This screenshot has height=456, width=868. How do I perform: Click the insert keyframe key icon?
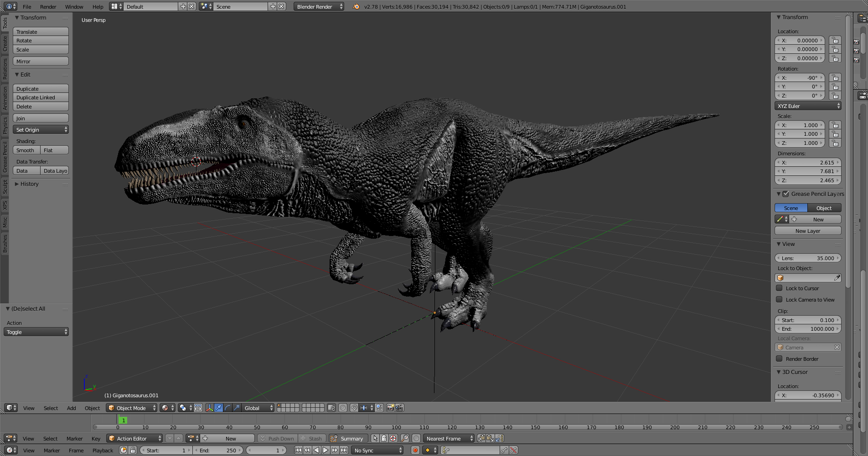pyautogui.click(x=504, y=450)
